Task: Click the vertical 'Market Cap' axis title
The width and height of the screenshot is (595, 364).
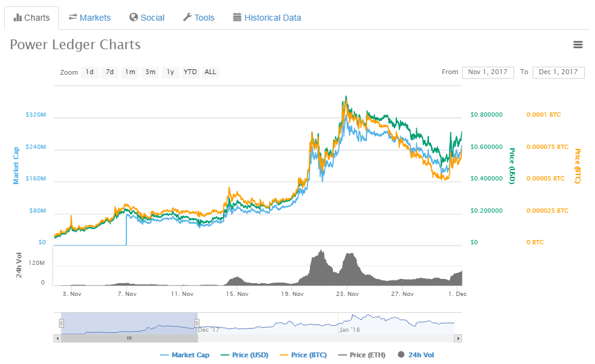Action: pyautogui.click(x=16, y=166)
